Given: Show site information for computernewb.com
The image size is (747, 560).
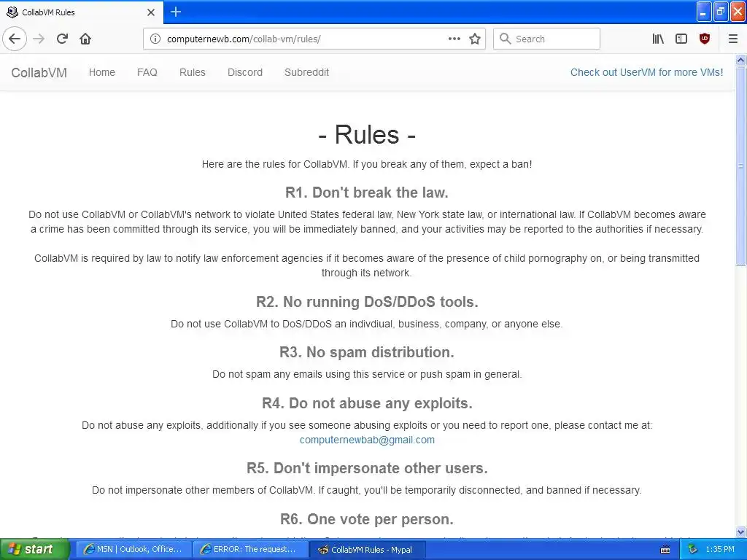Looking at the screenshot, I should (x=155, y=39).
